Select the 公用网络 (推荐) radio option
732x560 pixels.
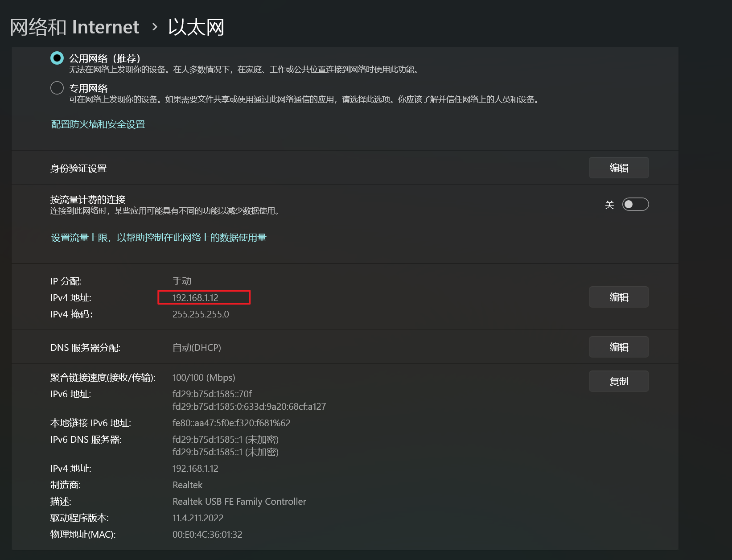pos(57,58)
